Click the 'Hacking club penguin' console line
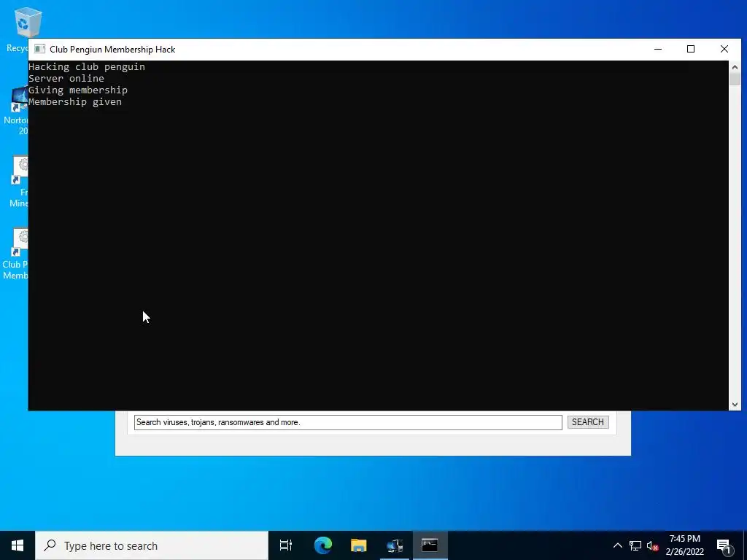Screen dimensions: 747x560 87,66
